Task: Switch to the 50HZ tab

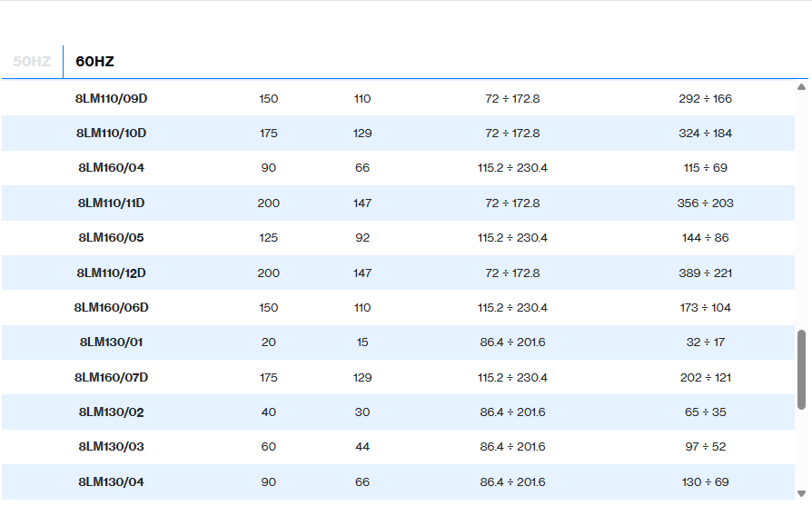Action: point(32,62)
